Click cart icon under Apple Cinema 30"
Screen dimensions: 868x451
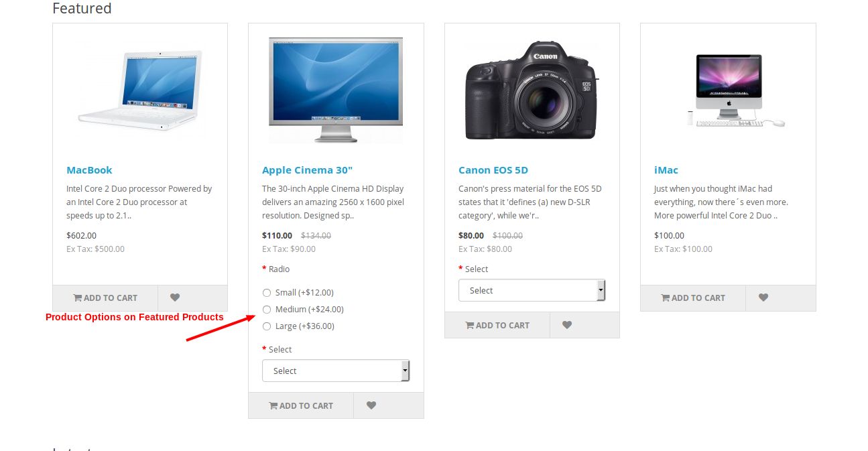273,405
